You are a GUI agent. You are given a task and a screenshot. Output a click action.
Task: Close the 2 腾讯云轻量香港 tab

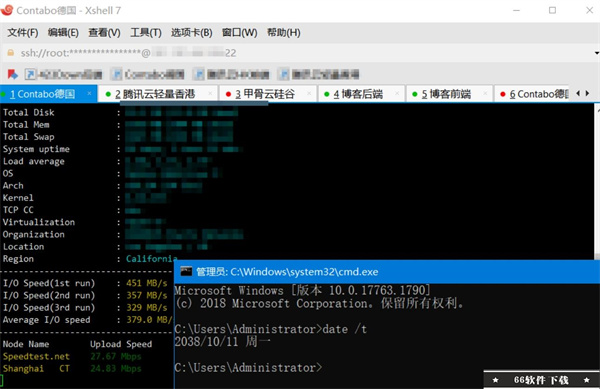[x=210, y=93]
